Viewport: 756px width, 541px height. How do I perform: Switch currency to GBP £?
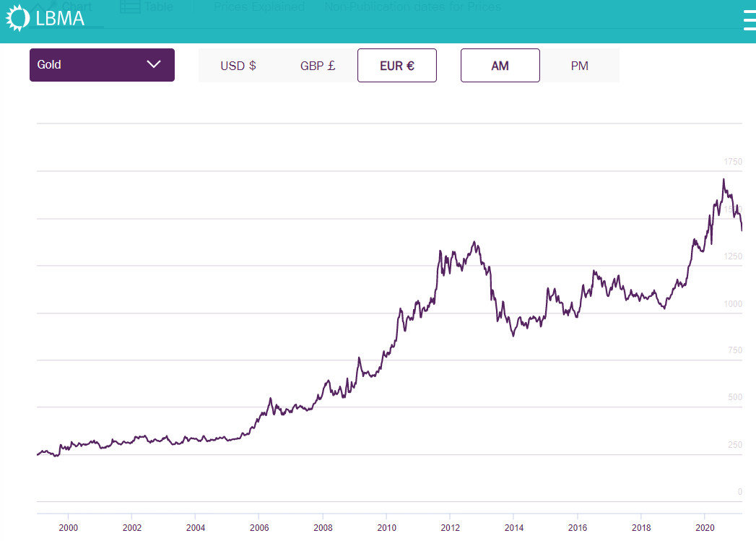[318, 66]
